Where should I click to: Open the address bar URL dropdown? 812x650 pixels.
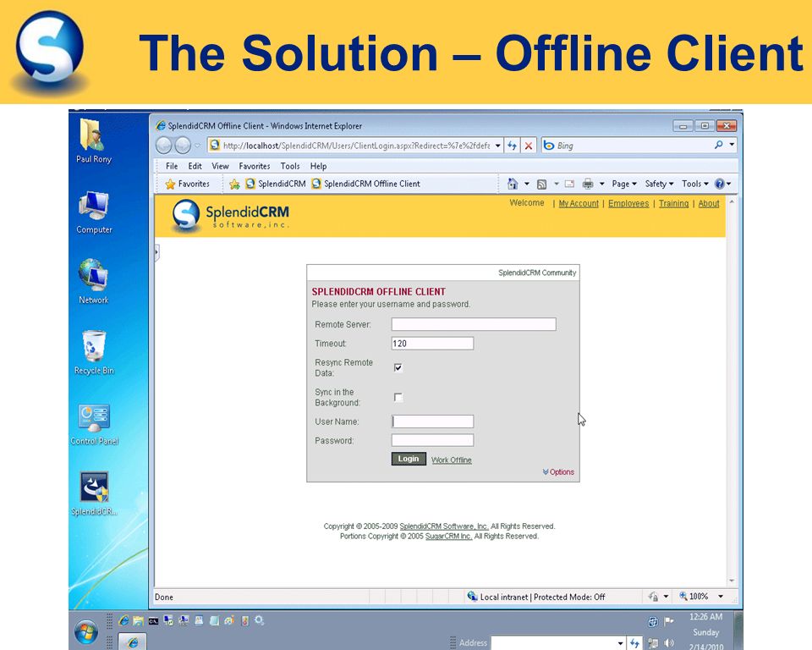[497, 146]
